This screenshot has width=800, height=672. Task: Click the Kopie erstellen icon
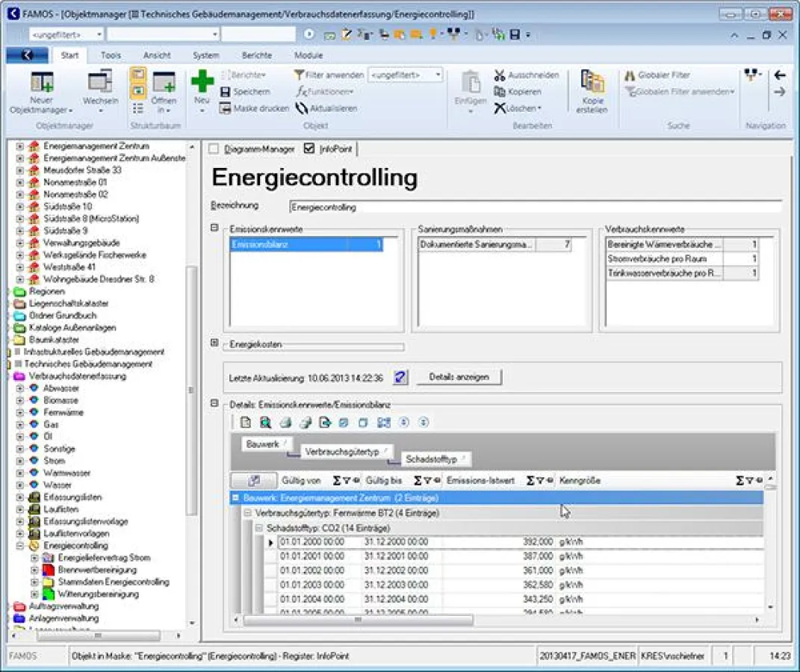click(592, 82)
